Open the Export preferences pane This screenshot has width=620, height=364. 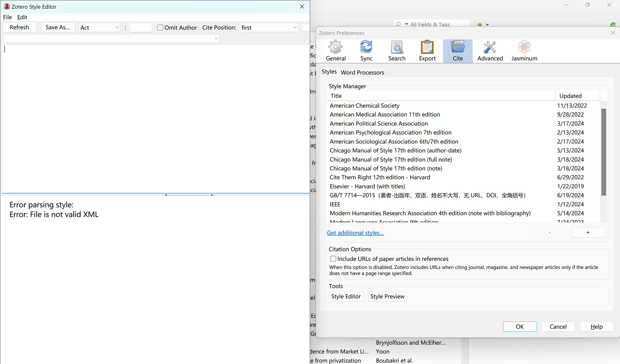point(427,51)
